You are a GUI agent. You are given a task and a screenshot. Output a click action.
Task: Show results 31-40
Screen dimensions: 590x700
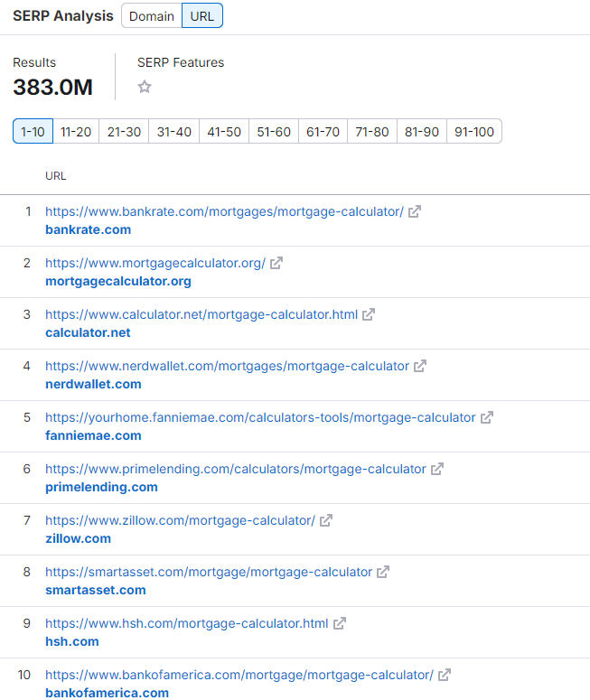coord(173,132)
